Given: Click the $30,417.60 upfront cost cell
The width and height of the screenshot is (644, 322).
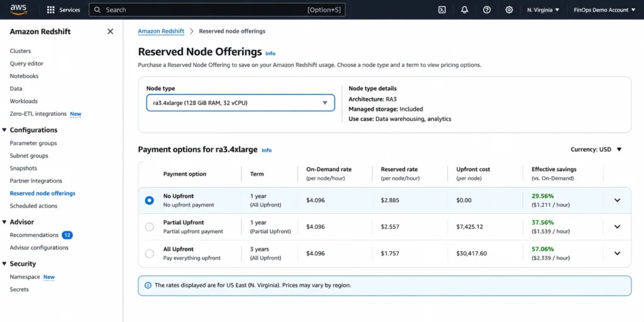Looking at the screenshot, I should pos(472,253).
